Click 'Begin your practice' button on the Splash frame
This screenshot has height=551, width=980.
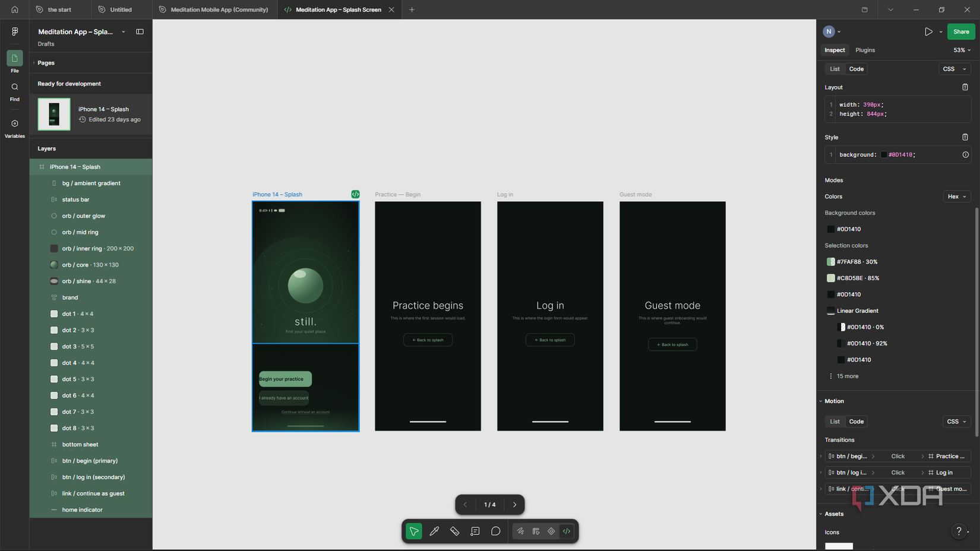[x=285, y=379]
